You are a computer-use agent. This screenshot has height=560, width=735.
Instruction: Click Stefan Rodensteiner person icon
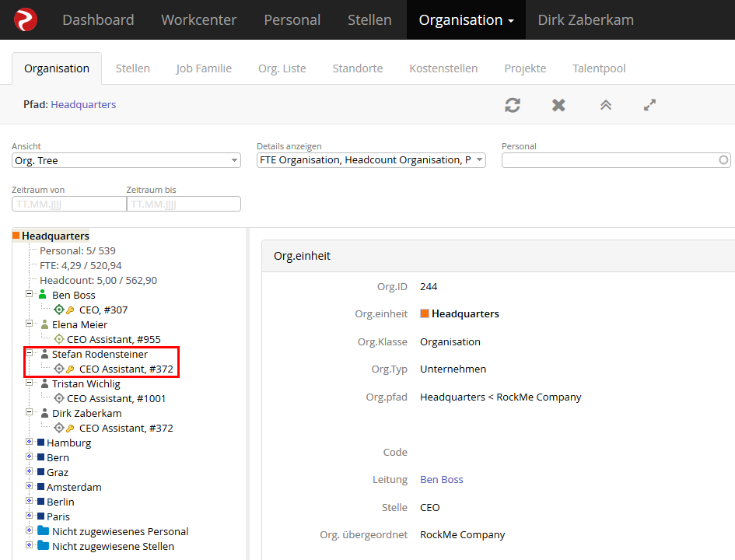point(44,354)
